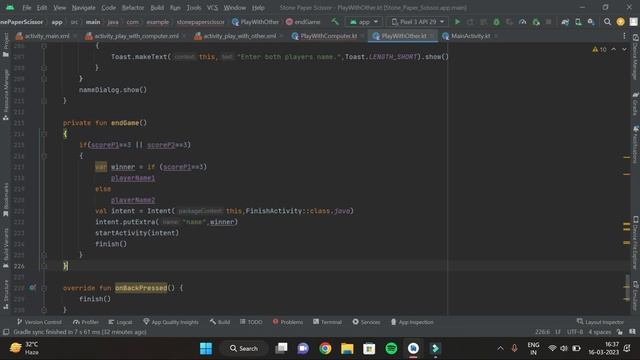Toggle the Bookmarks side panel
Image resolution: width=640 pixels, height=360 pixels.
[x=6, y=199]
